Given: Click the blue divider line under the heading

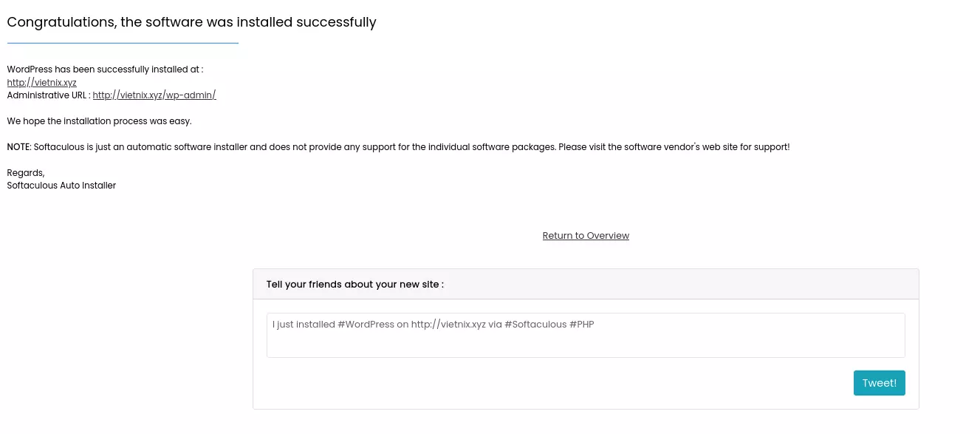Looking at the screenshot, I should pyautogui.click(x=123, y=43).
